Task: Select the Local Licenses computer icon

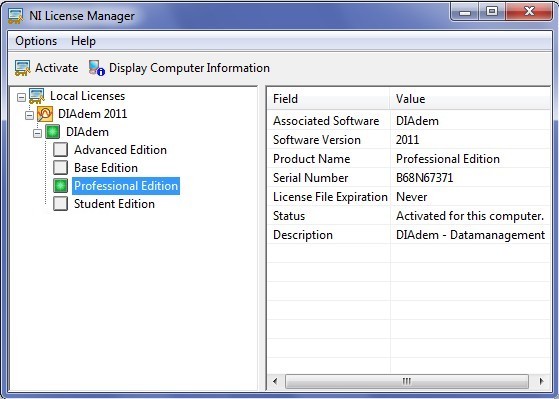Action: [37, 96]
